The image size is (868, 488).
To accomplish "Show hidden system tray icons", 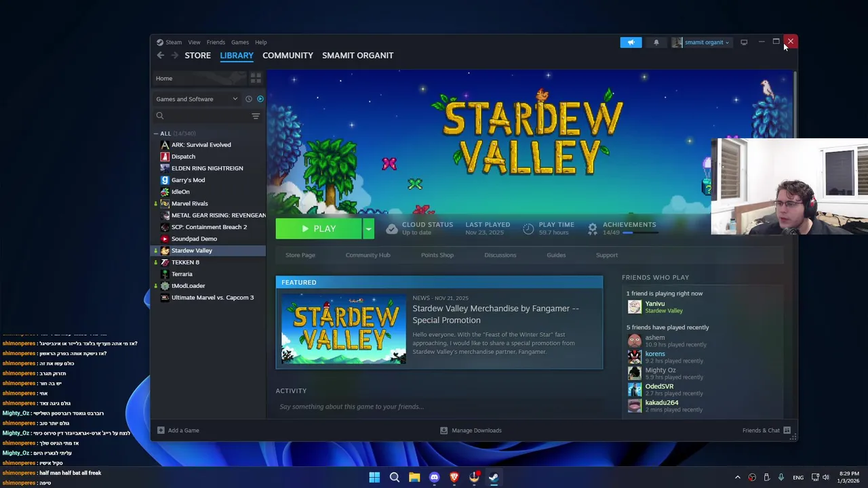I will click(738, 477).
